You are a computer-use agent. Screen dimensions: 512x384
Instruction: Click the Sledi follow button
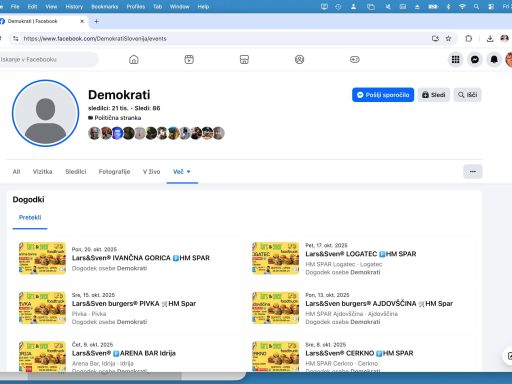tap(434, 95)
